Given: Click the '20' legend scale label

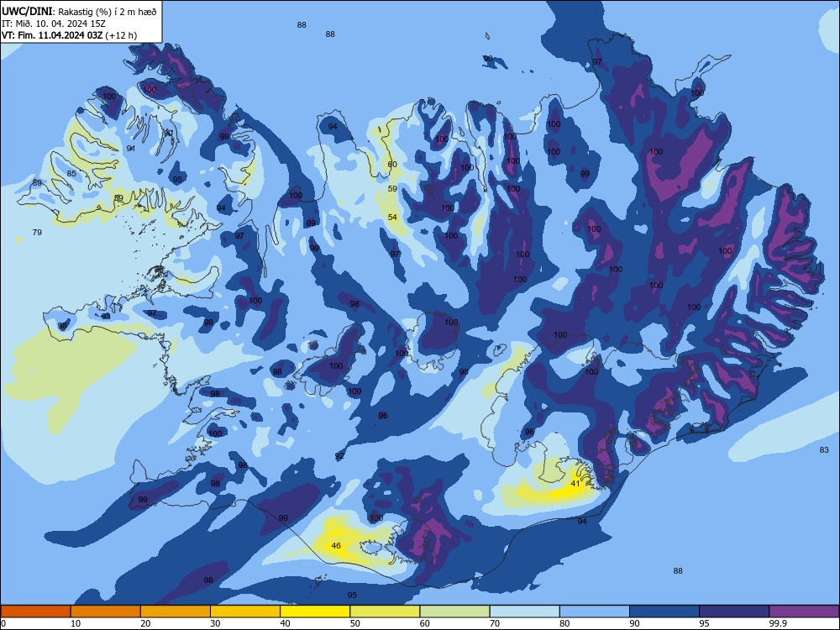Looking at the screenshot, I should [145, 623].
